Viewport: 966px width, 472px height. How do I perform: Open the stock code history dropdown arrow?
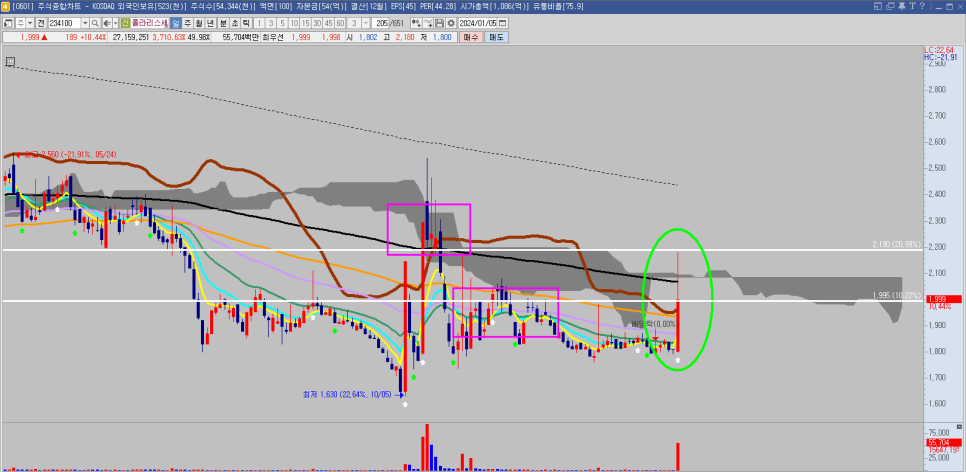click(x=85, y=23)
